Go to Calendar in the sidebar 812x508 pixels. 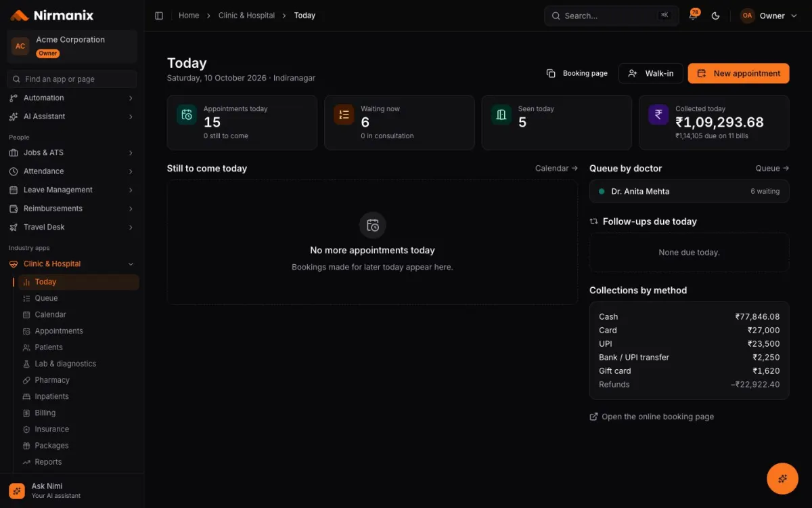coord(78,314)
